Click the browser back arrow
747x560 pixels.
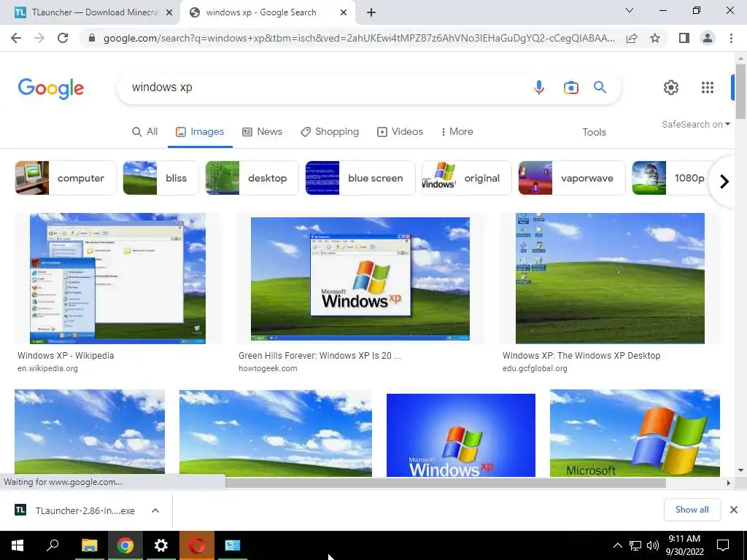(x=16, y=38)
